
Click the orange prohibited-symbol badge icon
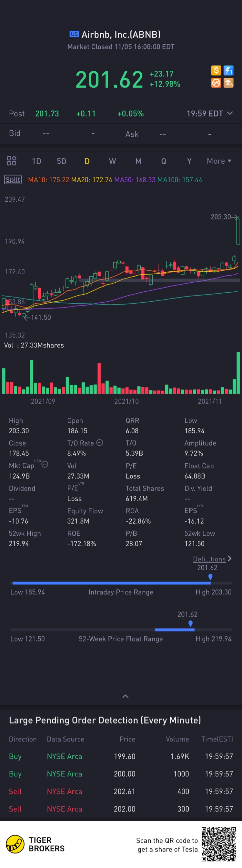[x=216, y=83]
